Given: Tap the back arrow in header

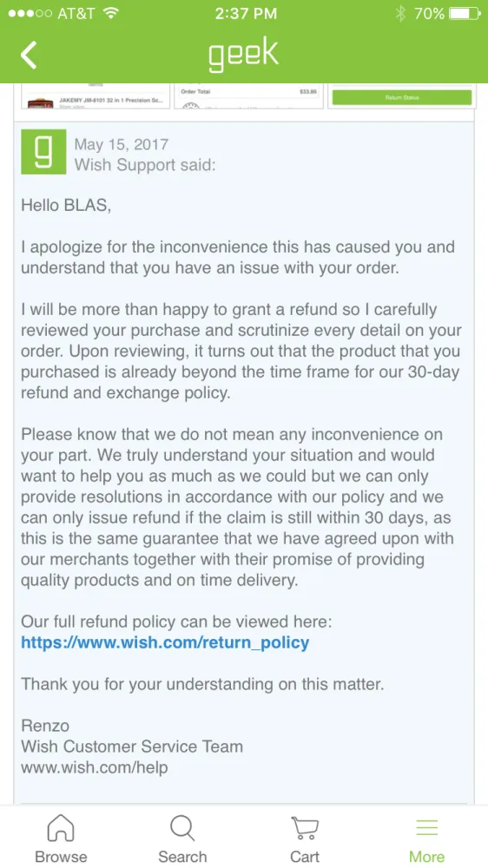Looking at the screenshot, I should tap(29, 54).
